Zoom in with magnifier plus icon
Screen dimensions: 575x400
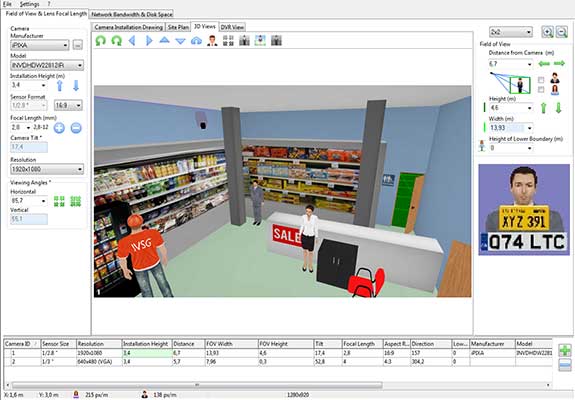tap(547, 32)
